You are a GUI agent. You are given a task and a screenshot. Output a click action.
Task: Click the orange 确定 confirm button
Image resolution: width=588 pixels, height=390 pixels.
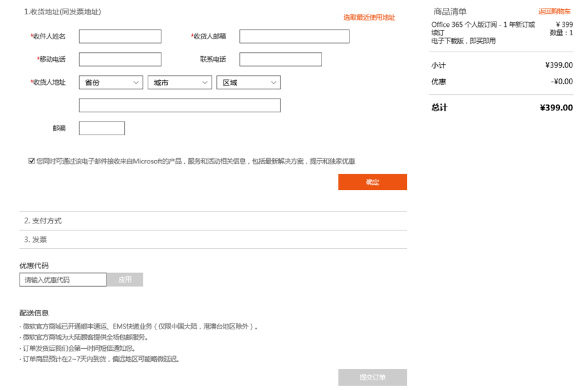(372, 182)
